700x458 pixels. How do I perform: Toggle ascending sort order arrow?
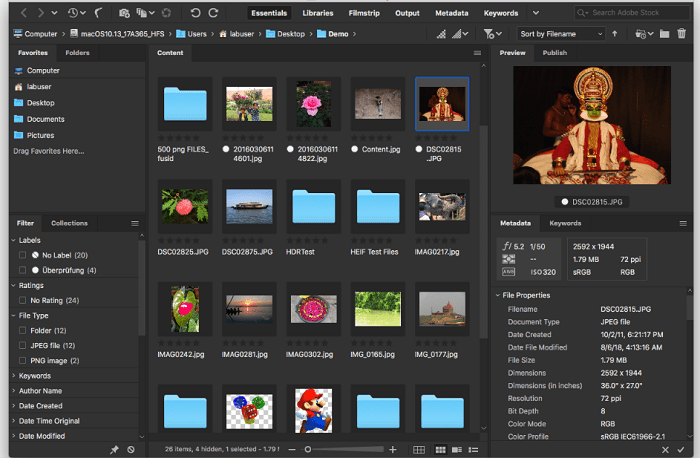(x=615, y=33)
